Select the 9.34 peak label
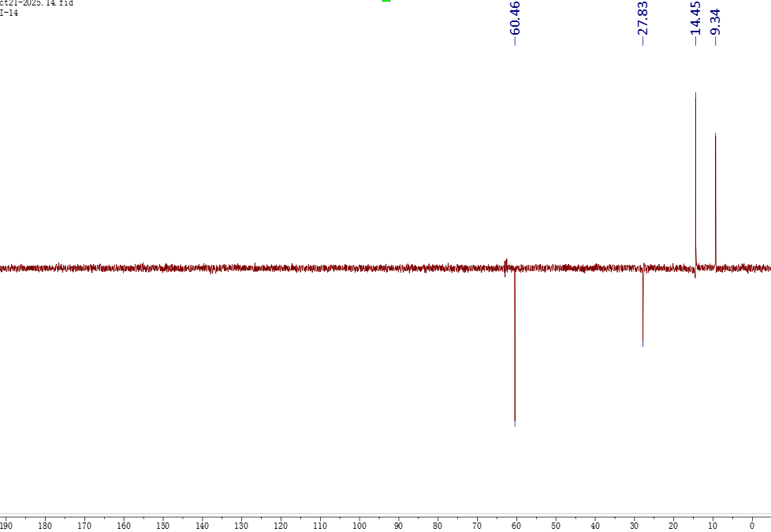Screen dimensions: 771x532 pos(715,22)
